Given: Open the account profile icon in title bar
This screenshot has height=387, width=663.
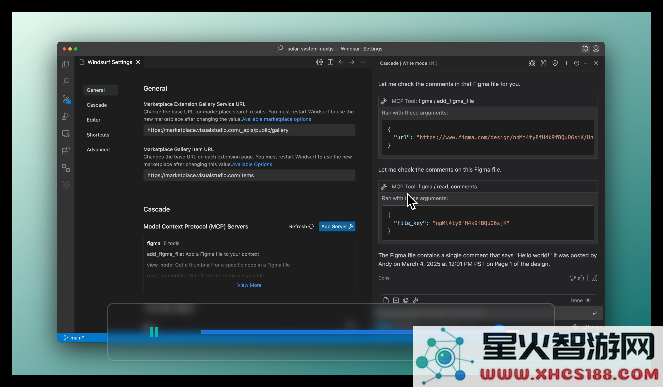Looking at the screenshot, I should 596,49.
